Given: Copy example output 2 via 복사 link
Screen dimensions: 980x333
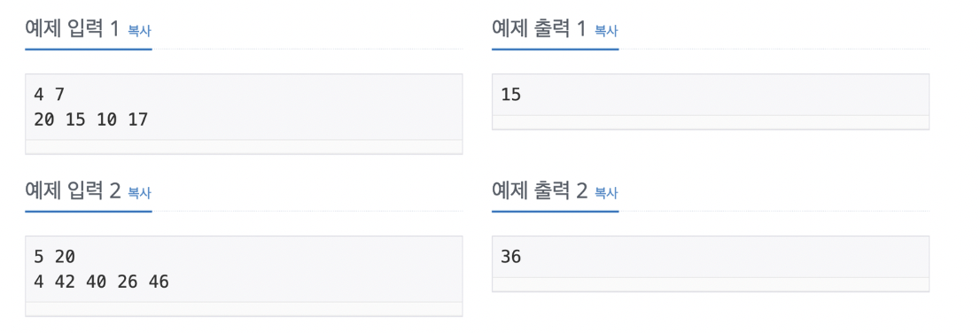Looking at the screenshot, I should click(x=605, y=192).
